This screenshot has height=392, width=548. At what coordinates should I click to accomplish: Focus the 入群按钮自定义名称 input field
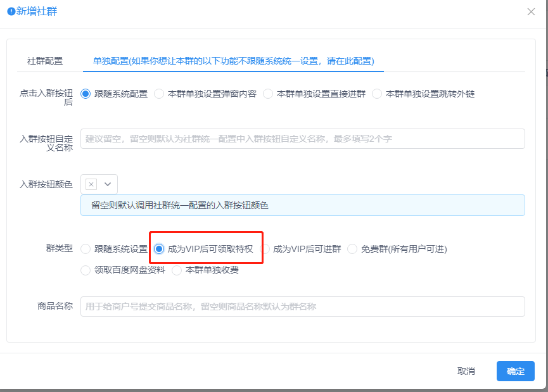pos(303,139)
